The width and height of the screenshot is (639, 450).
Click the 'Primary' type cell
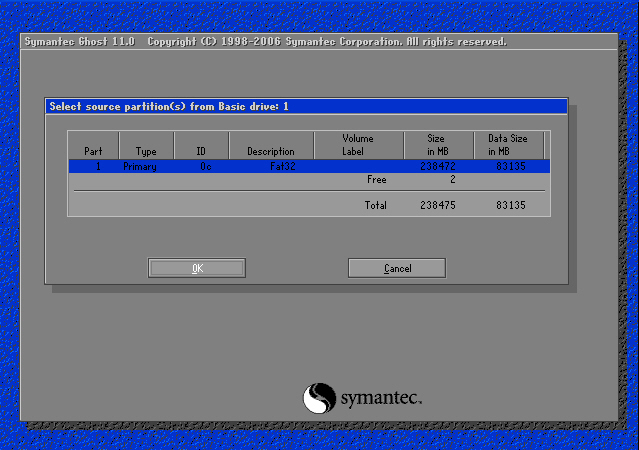(x=140, y=167)
